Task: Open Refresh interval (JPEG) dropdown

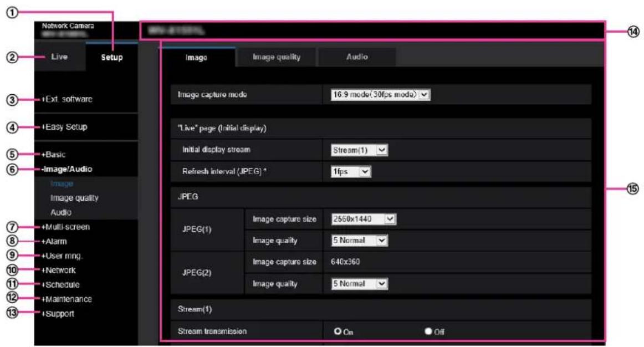Action: tap(351, 172)
